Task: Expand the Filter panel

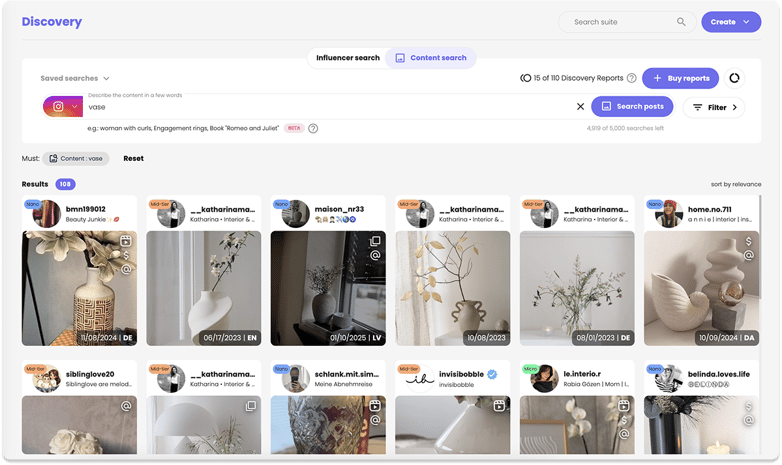Action: tap(713, 107)
